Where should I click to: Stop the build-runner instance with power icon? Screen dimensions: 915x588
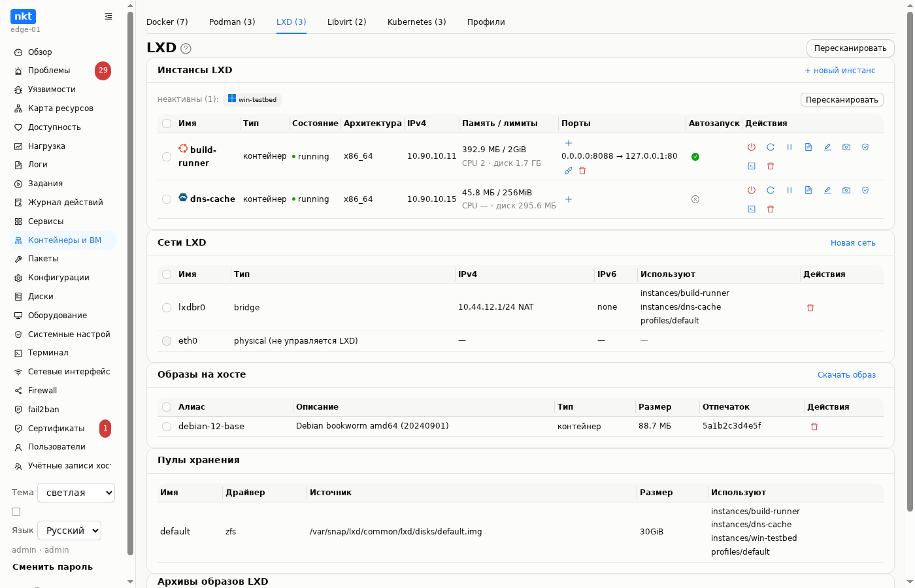pyautogui.click(x=752, y=147)
